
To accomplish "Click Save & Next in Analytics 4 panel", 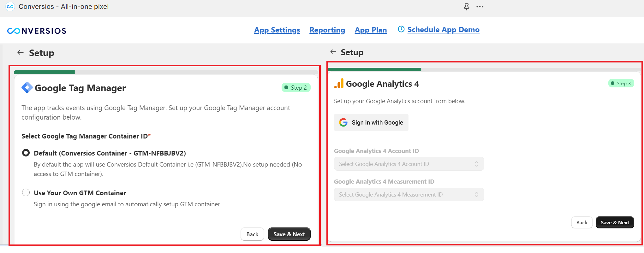I will pos(615,222).
